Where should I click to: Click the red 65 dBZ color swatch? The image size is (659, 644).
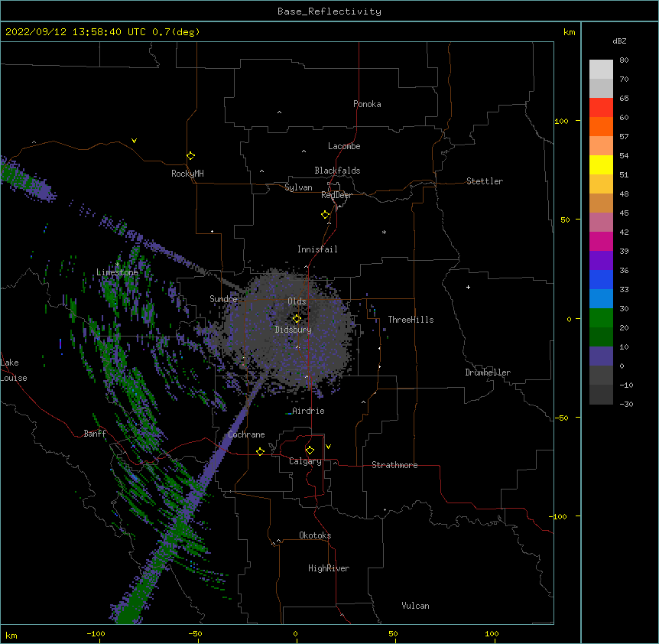click(x=601, y=107)
